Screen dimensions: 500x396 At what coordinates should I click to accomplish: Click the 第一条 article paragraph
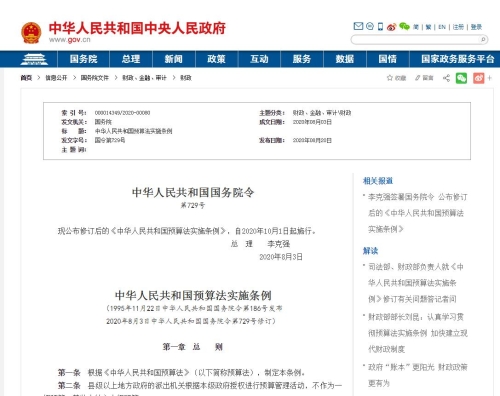point(182,372)
